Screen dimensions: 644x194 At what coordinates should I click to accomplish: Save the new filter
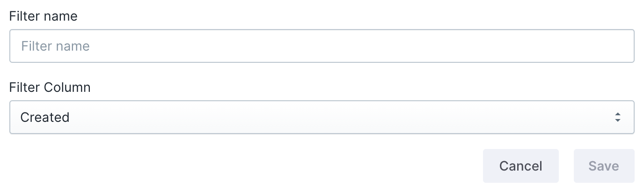pos(604,166)
